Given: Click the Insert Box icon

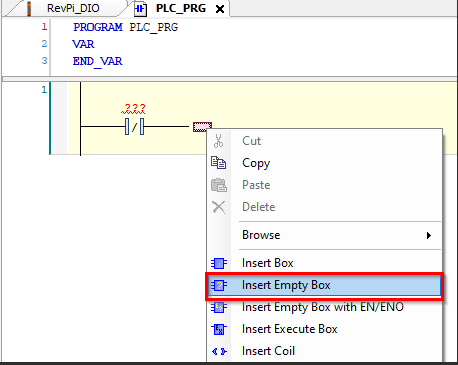Looking at the screenshot, I should click(219, 263).
